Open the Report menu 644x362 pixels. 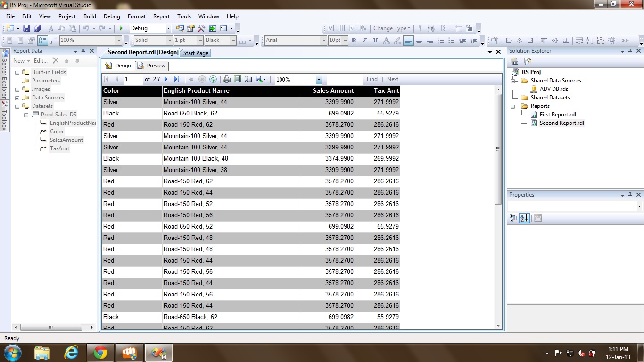161,16
